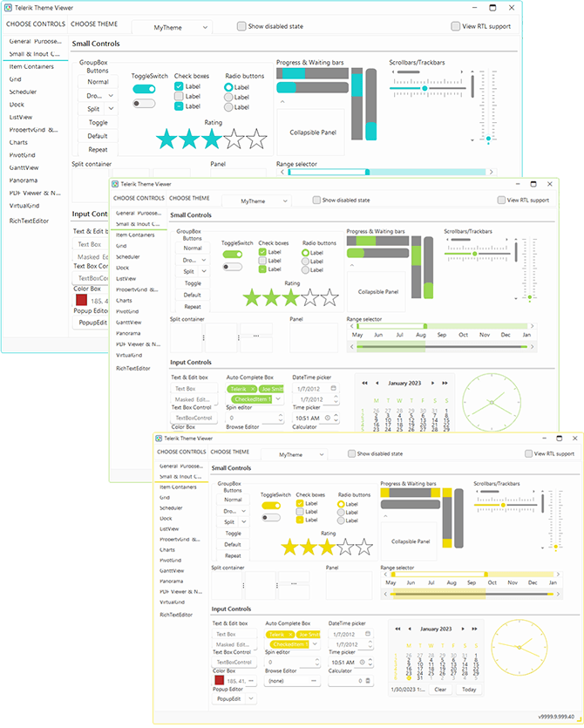Click range selector right arrow in yellow window
This screenshot has height=728, width=584.
pyautogui.click(x=558, y=575)
